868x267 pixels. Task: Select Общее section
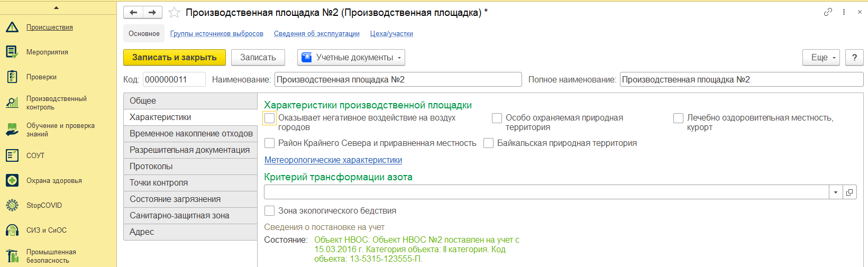point(190,100)
